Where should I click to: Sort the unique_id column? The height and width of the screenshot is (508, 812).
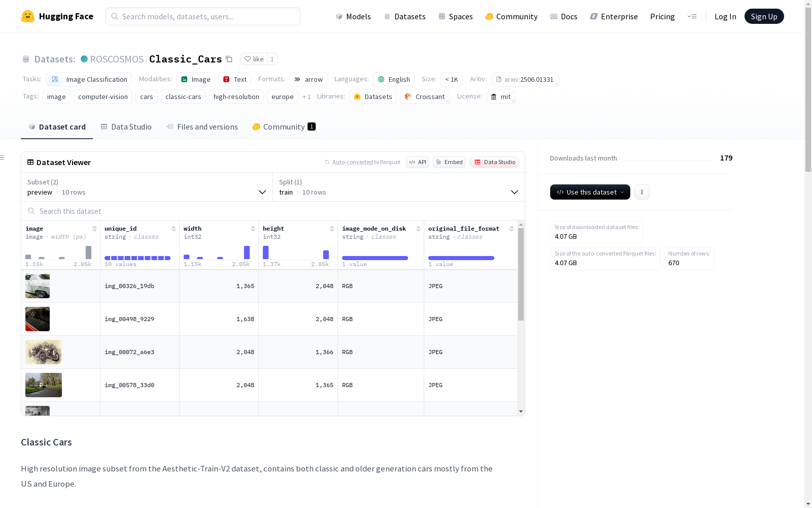[x=174, y=229]
